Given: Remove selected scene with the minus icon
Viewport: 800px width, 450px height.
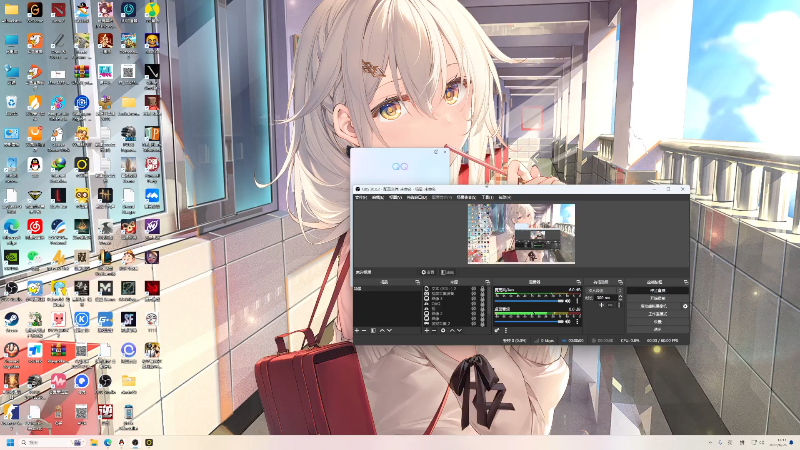Looking at the screenshot, I should tap(364, 330).
